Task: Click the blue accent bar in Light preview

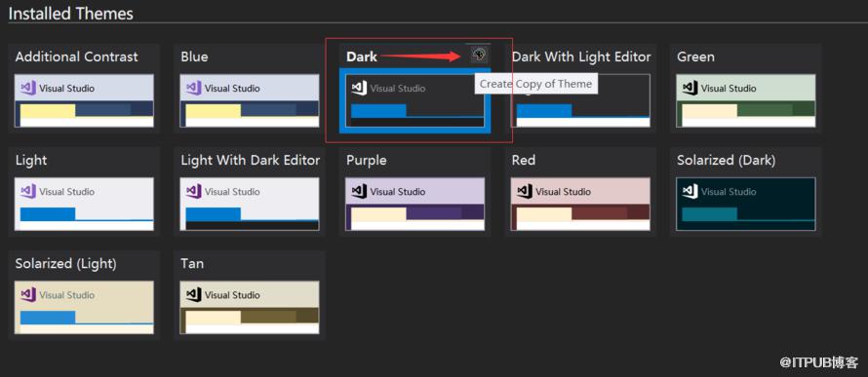Action: (x=48, y=214)
